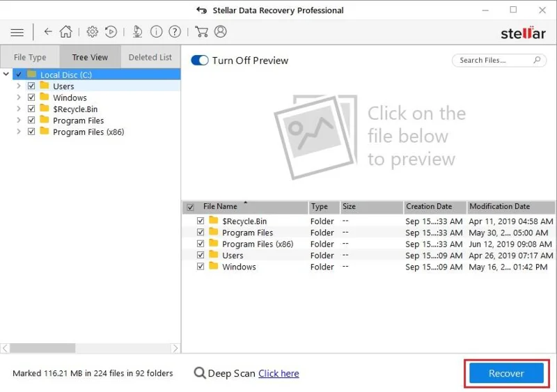Screen dimensions: 557x392
Task: Open the information icon
Action: click(x=156, y=31)
